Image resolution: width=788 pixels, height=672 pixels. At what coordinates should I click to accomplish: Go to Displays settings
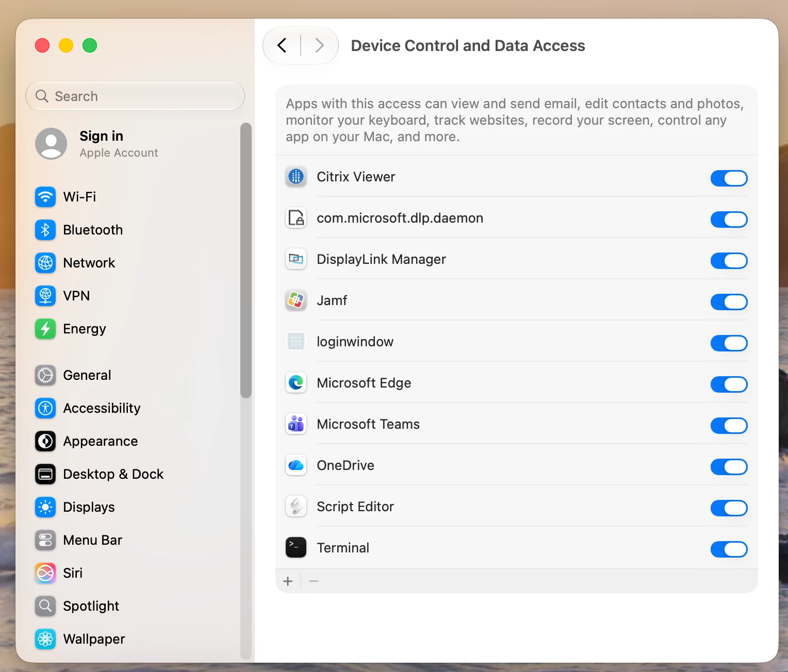click(x=135, y=507)
